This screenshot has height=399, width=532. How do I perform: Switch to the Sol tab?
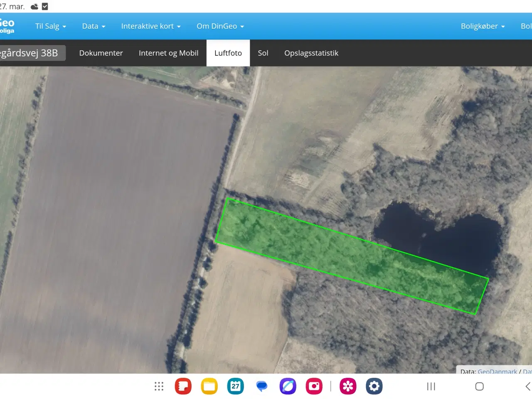263,53
